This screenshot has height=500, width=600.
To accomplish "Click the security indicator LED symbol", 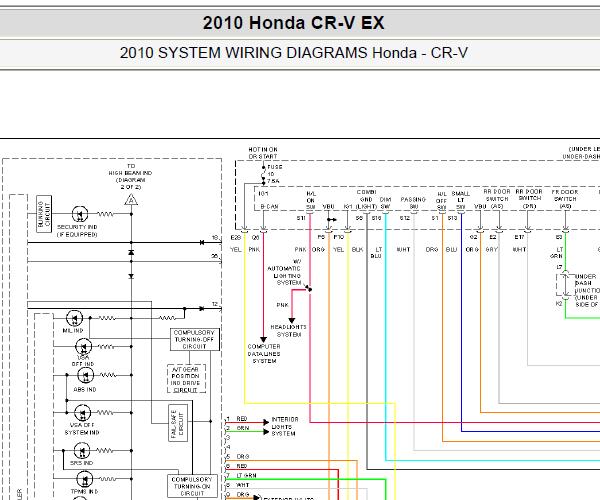I will [x=80, y=214].
